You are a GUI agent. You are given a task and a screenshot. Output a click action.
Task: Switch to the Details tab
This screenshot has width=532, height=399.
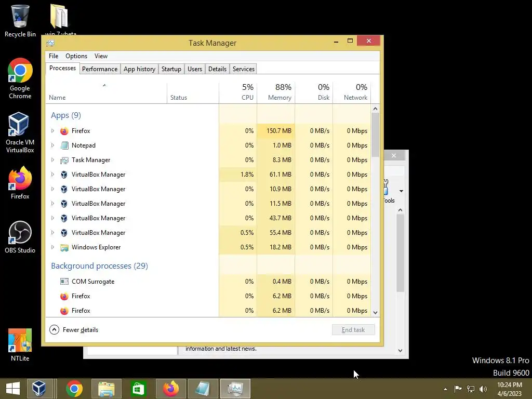pyautogui.click(x=217, y=69)
